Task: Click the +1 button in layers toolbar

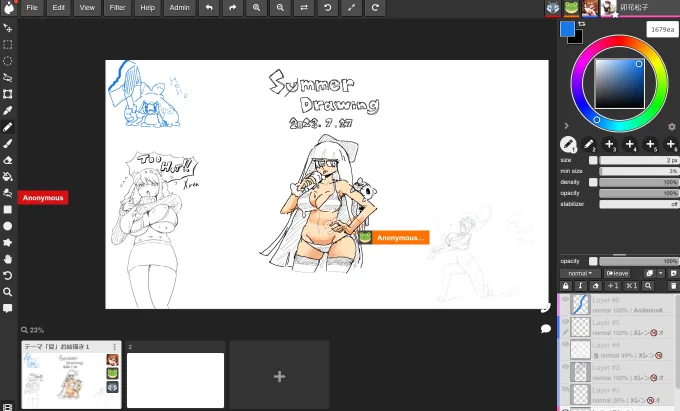Action: tap(613, 286)
